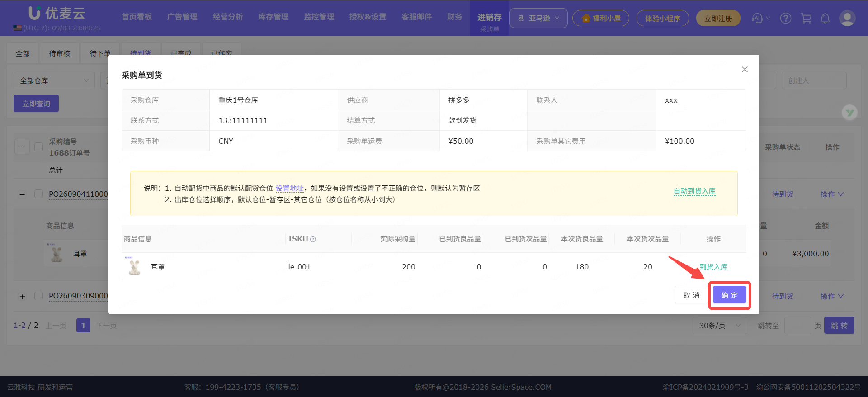868x397 pixels.
Task: Click the 13311111111 contact number
Action: coord(243,120)
